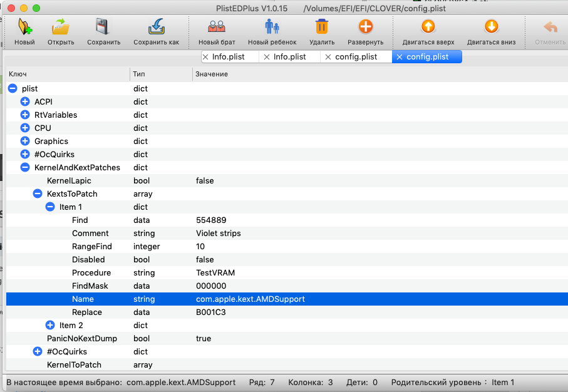Collapse the KextsToPatch array
The width and height of the screenshot is (568, 392).
pyautogui.click(x=38, y=194)
